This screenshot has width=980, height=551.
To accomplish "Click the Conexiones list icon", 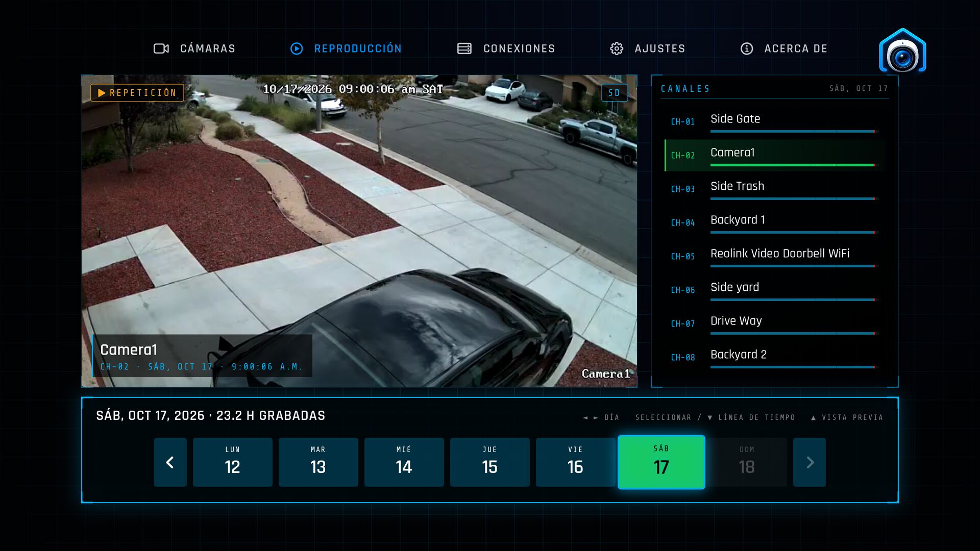I will click(464, 48).
